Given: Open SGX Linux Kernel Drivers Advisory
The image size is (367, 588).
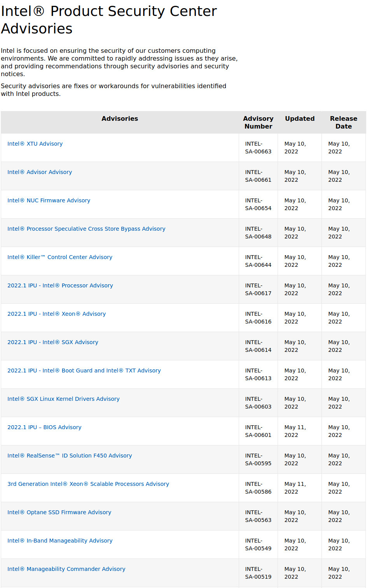Looking at the screenshot, I should 63,399.
